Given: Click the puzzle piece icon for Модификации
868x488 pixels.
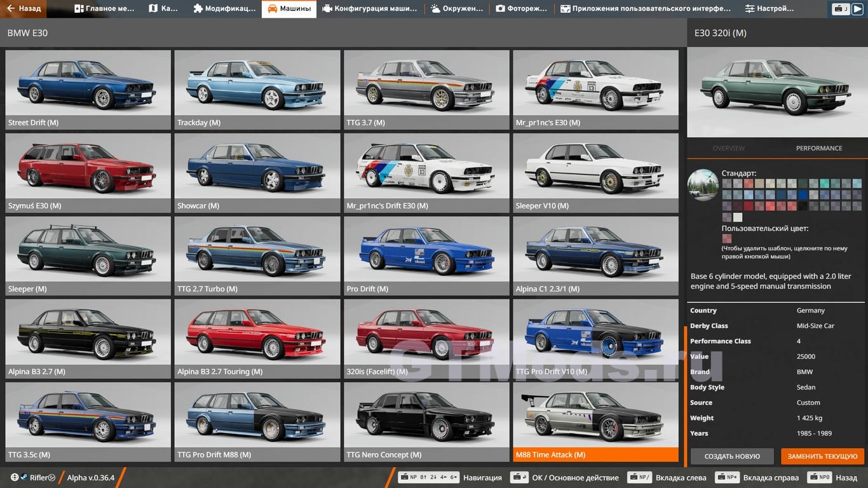Looking at the screenshot, I should (198, 9).
